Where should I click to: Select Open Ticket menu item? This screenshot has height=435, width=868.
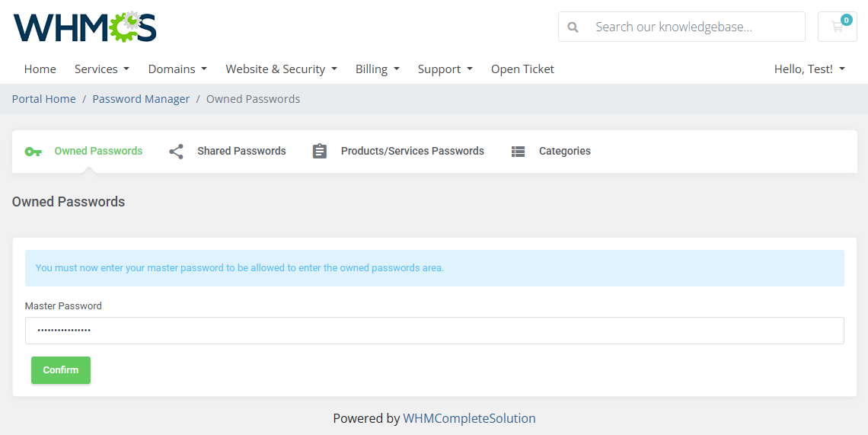[x=522, y=69]
